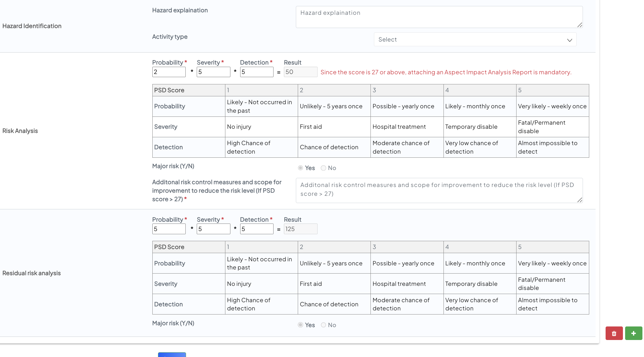Click Risk Analysis Severity input field
The height and width of the screenshot is (357, 644).
213,72
